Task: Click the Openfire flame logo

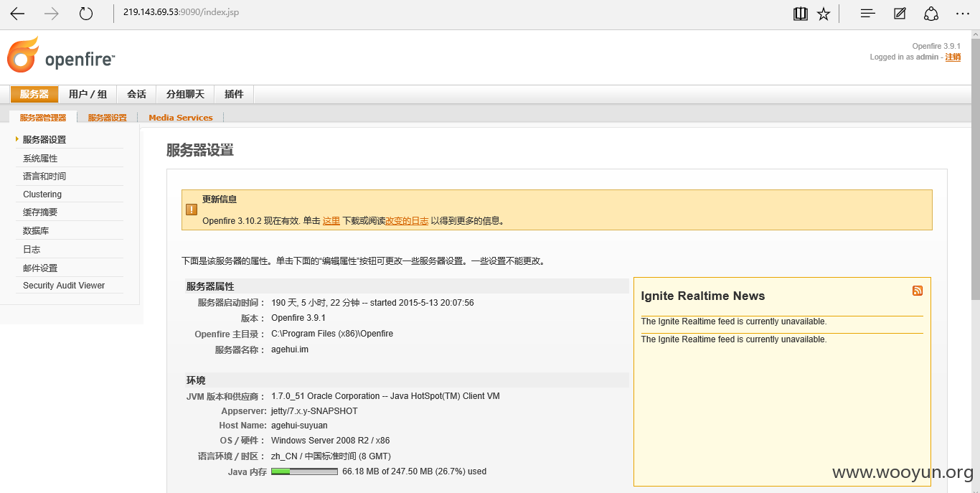Action: point(23,55)
